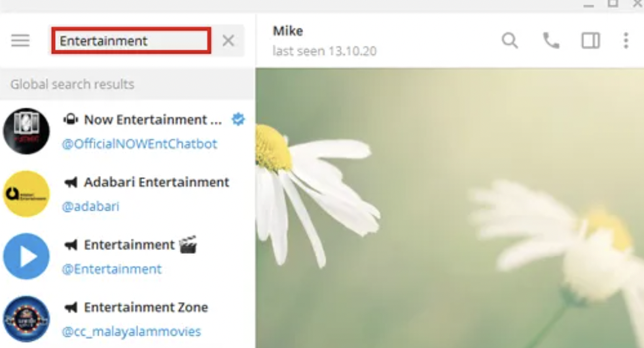This screenshot has width=644, height=348.
Task: Click the Global search results header
Action: pyautogui.click(x=128, y=84)
